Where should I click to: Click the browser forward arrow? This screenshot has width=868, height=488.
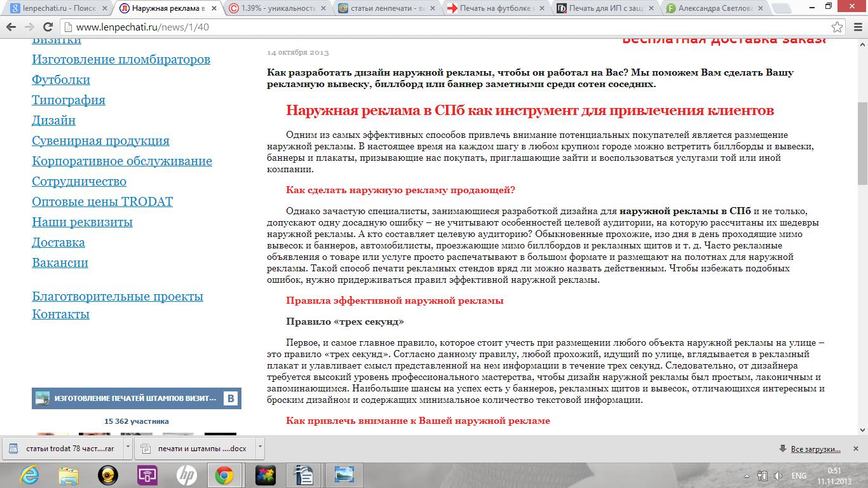point(29,27)
